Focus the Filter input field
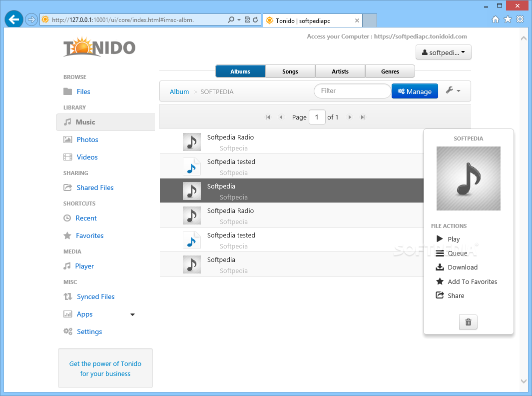 352,91
